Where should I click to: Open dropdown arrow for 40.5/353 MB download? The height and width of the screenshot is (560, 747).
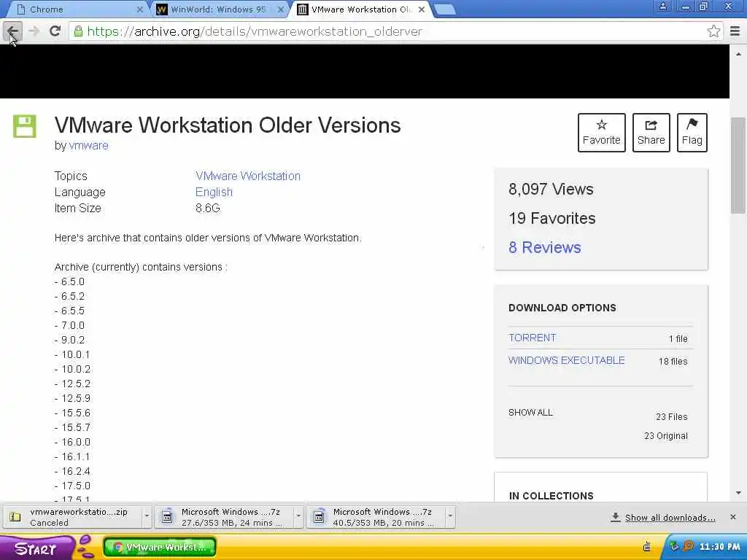pyautogui.click(x=449, y=516)
